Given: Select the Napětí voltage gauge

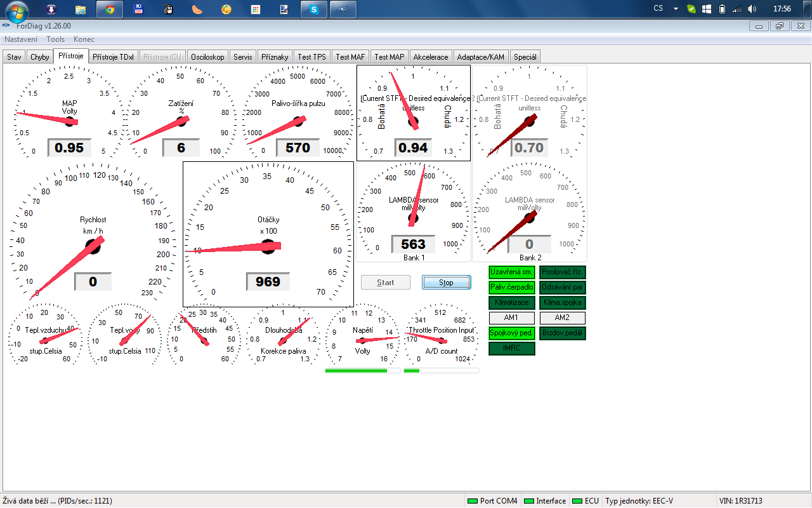Looking at the screenshot, I should pos(362,335).
